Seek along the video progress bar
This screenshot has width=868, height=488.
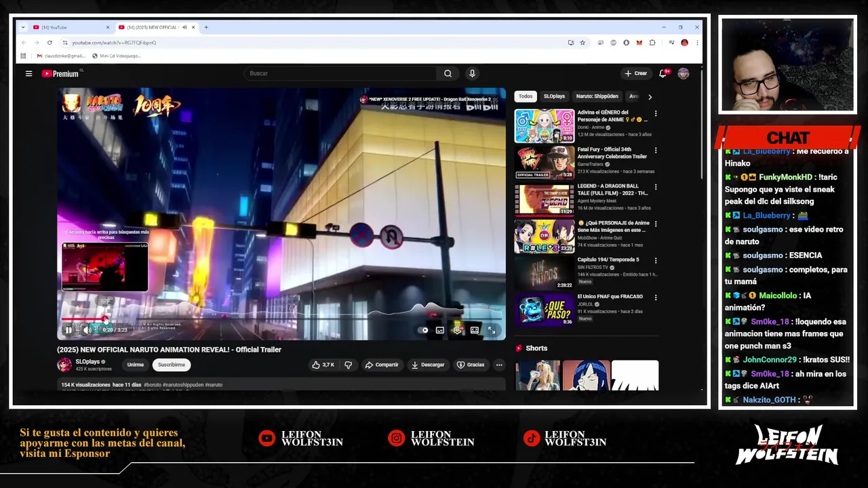pos(281,319)
